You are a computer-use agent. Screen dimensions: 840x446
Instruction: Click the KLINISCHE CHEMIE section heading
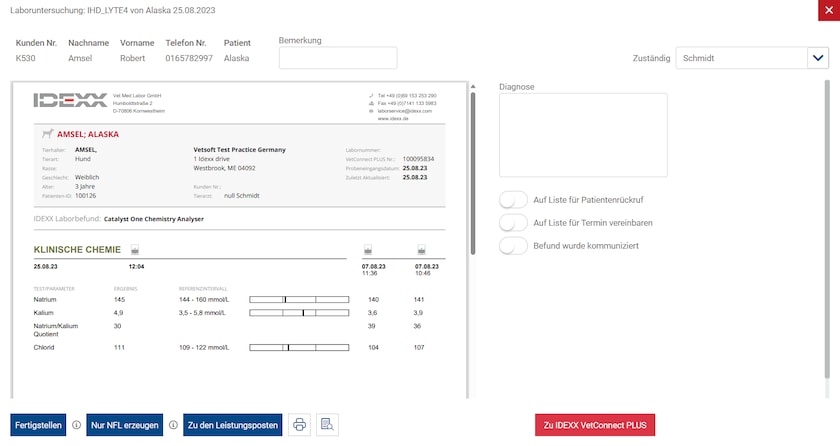(x=77, y=250)
